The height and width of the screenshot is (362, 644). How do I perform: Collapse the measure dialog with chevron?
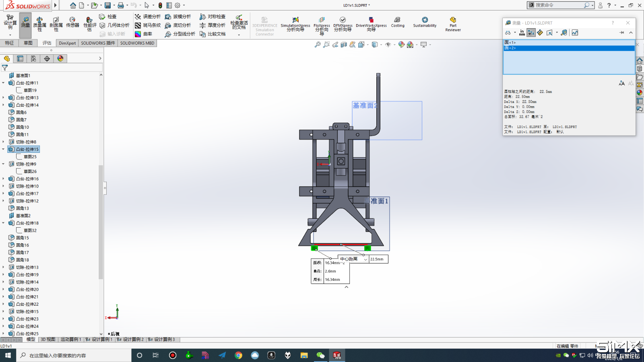(x=631, y=33)
